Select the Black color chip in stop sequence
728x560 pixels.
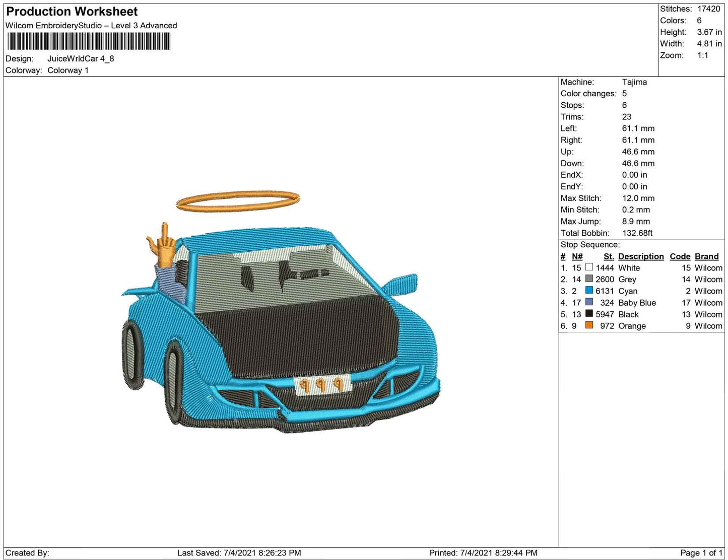pos(588,314)
